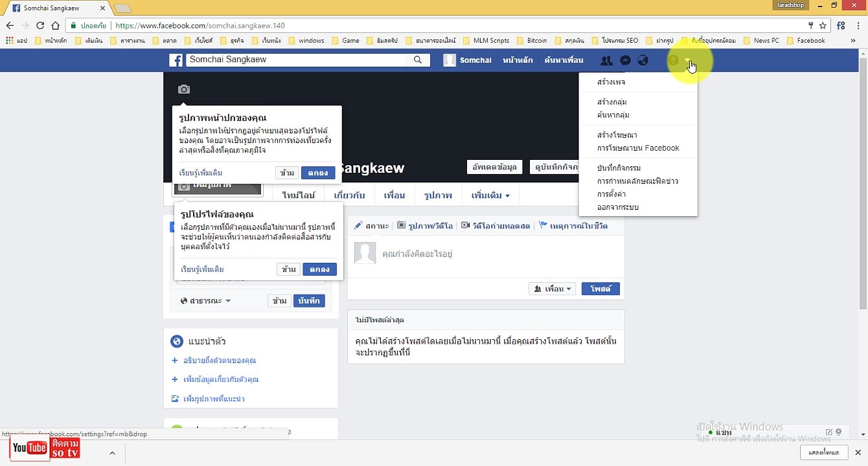Open the สาธารณะ privacy dropdown

click(x=205, y=301)
